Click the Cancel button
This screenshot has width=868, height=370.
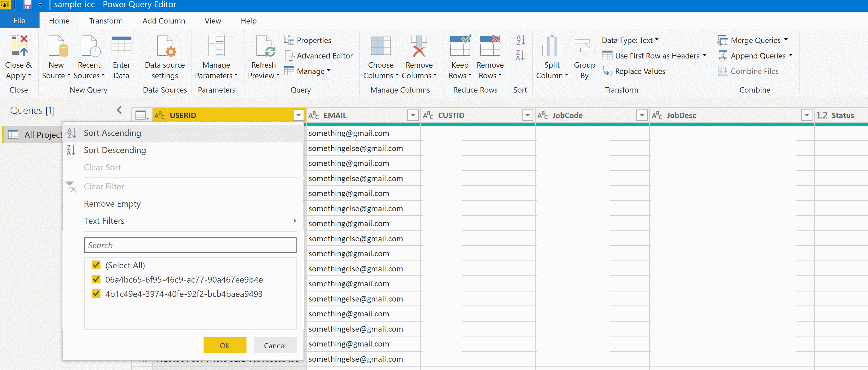275,345
